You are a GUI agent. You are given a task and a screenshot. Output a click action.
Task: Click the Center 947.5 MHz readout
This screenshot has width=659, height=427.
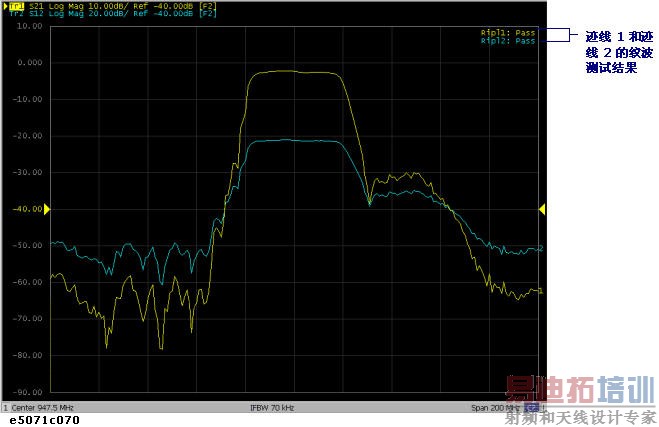pos(42,408)
